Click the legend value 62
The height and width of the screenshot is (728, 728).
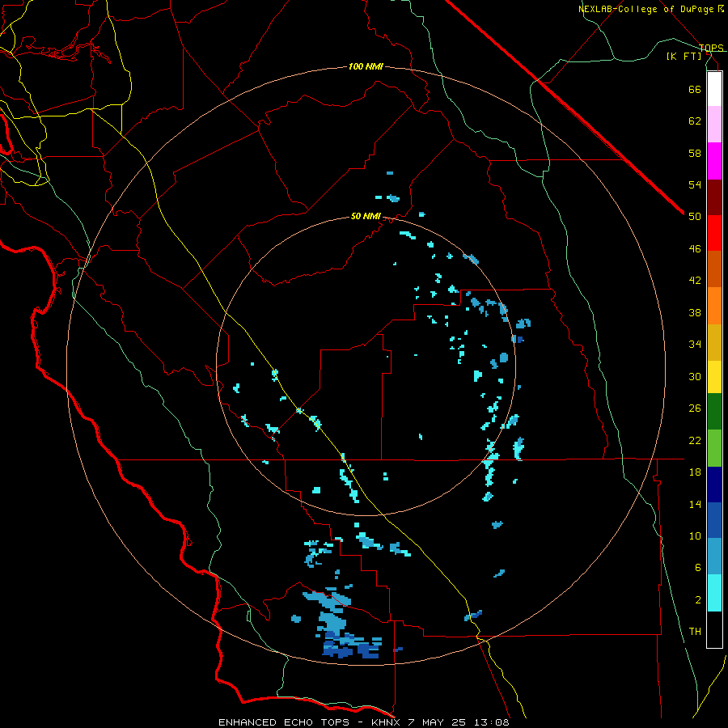point(695,121)
